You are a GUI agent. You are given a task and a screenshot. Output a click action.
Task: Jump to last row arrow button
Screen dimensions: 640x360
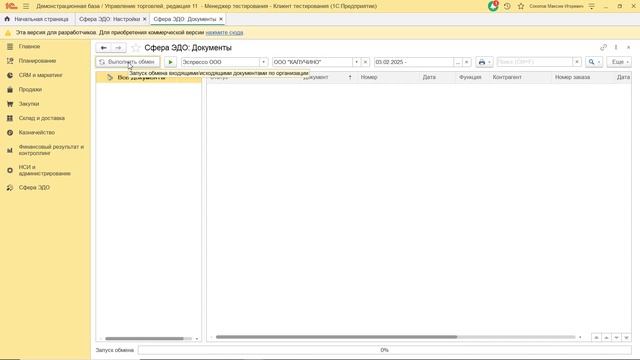click(x=626, y=338)
